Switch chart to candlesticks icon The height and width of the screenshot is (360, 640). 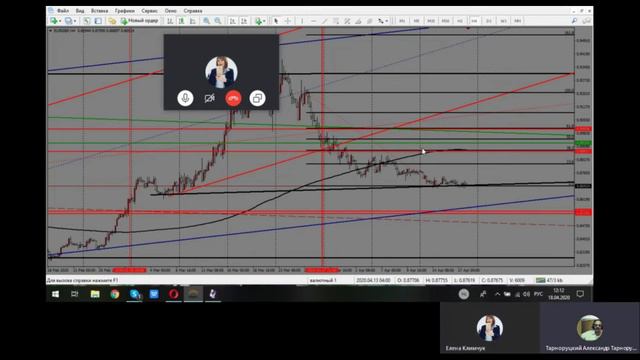(181, 21)
